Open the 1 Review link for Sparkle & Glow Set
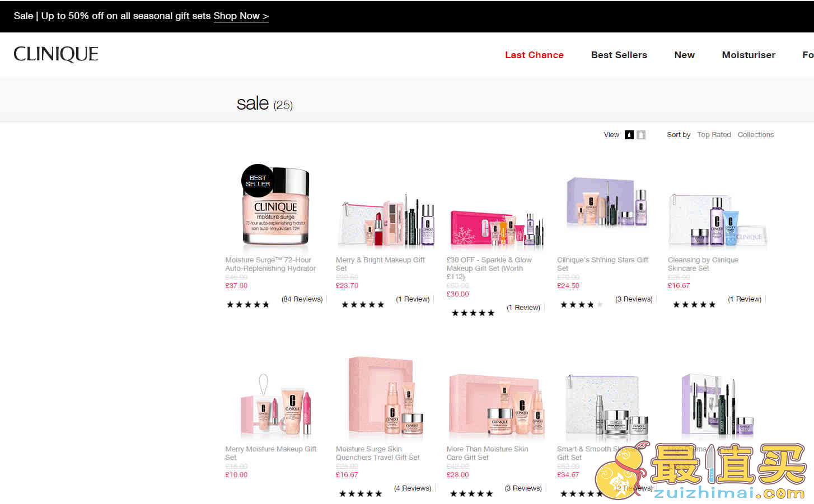This screenshot has height=504, width=814. click(x=523, y=308)
